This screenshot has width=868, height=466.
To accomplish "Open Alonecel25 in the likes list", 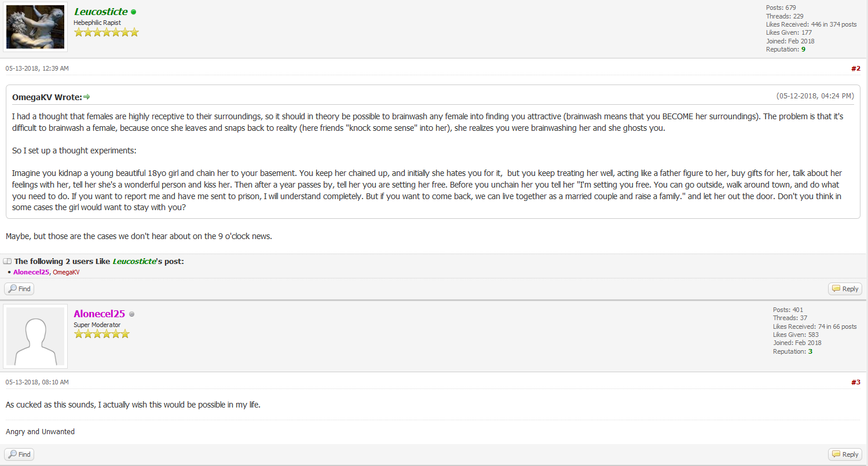I will [31, 272].
